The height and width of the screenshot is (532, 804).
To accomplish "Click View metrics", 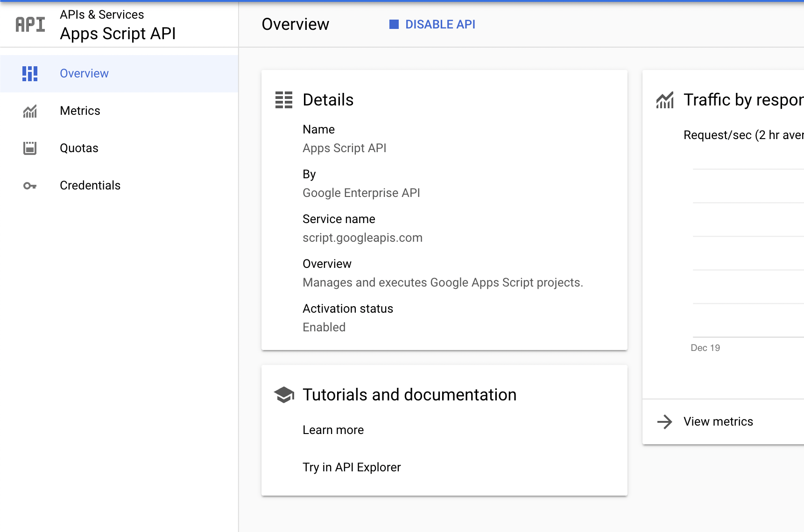I will point(718,421).
